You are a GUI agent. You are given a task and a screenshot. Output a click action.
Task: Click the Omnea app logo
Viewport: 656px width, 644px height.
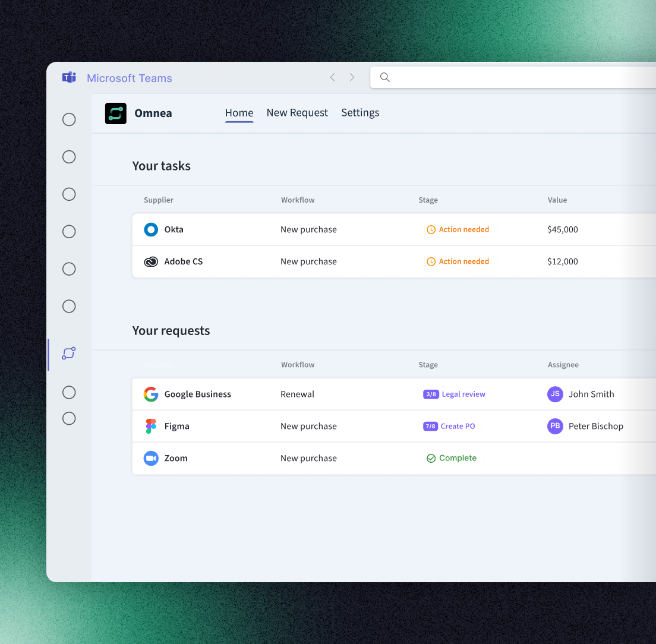point(115,113)
